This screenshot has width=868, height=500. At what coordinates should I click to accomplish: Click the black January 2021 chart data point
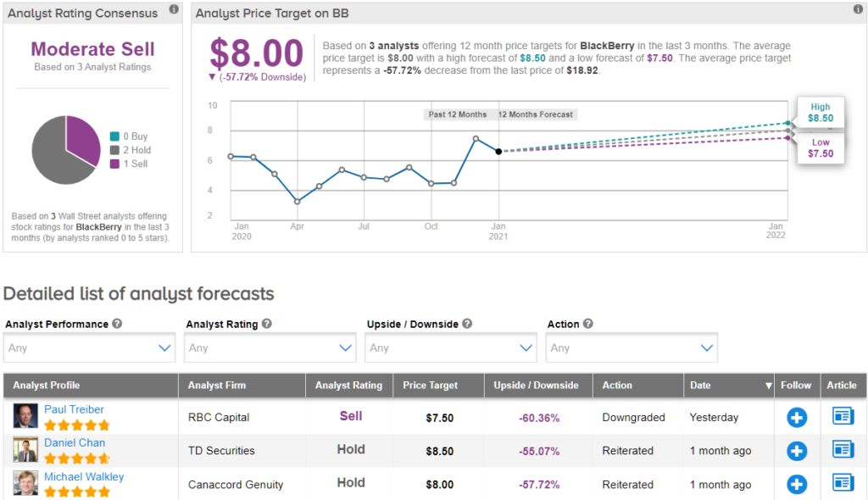point(498,151)
